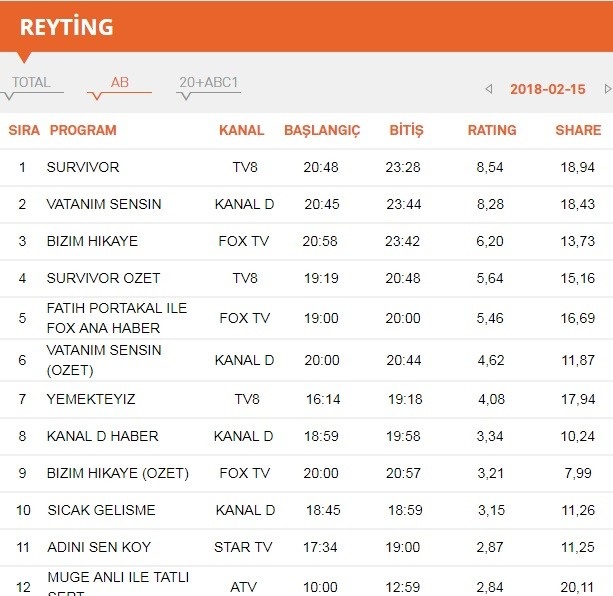Click the PROGRAM column header
The image size is (613, 596).
[x=83, y=130]
